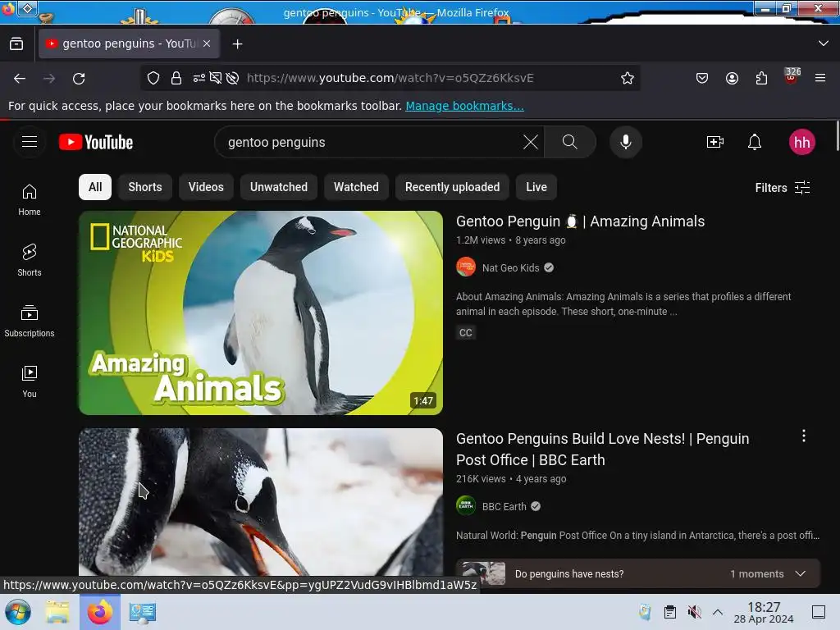This screenshot has height=630, width=840.
Task: Click the Nat Geo Kids channel avatar
Action: [x=466, y=267]
